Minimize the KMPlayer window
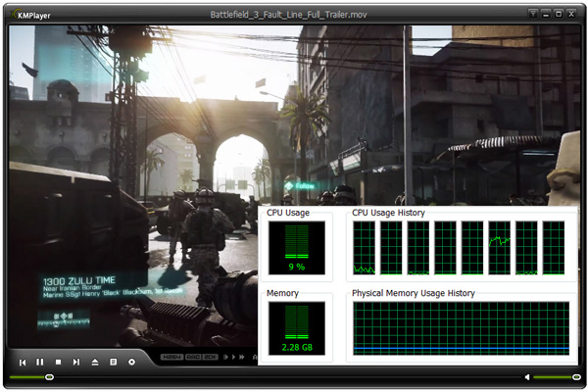The height and width of the screenshot is (392, 588). pos(546,14)
